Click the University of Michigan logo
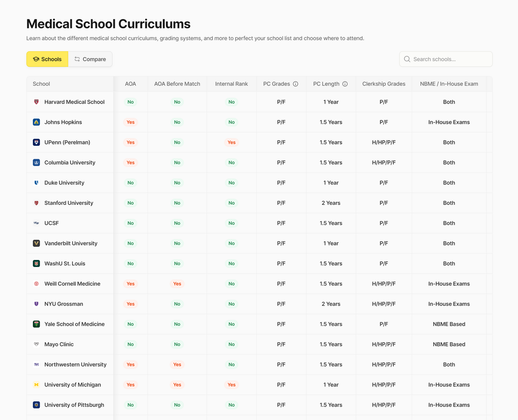Screen dimensions: 518x420 [36, 385]
